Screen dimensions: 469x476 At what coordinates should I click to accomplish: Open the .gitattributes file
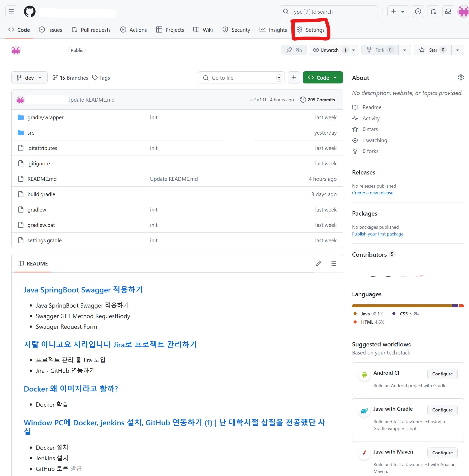42,148
